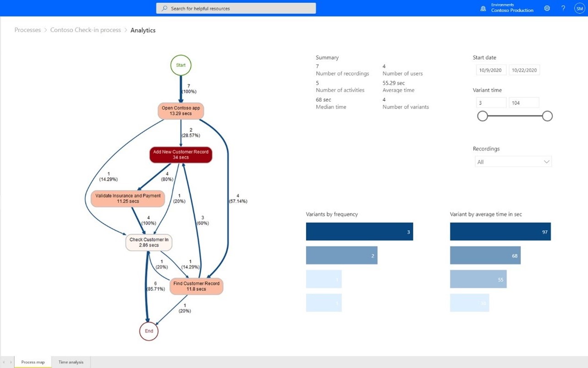Click the SM account avatar
This screenshot has width=588, height=368.
(x=579, y=8)
